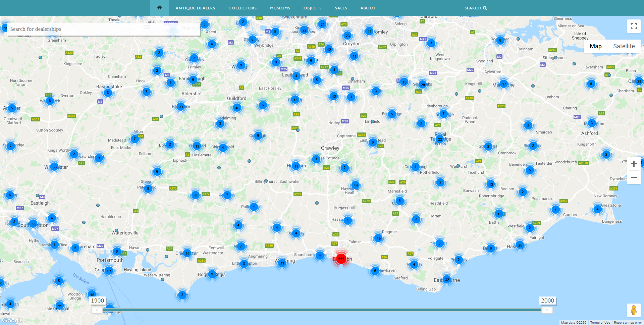Switch to Satellite map view
The height and width of the screenshot is (325, 644).
[624, 46]
